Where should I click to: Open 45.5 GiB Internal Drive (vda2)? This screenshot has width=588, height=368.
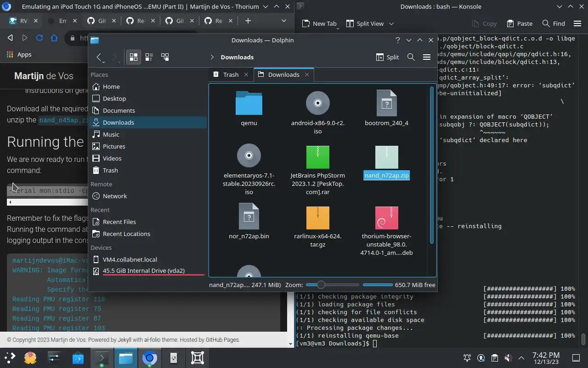point(148,270)
